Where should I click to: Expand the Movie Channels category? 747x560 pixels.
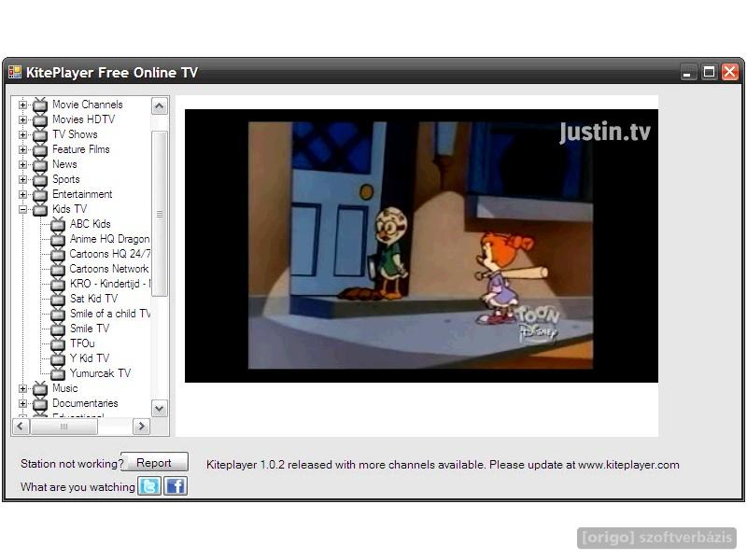(22, 105)
